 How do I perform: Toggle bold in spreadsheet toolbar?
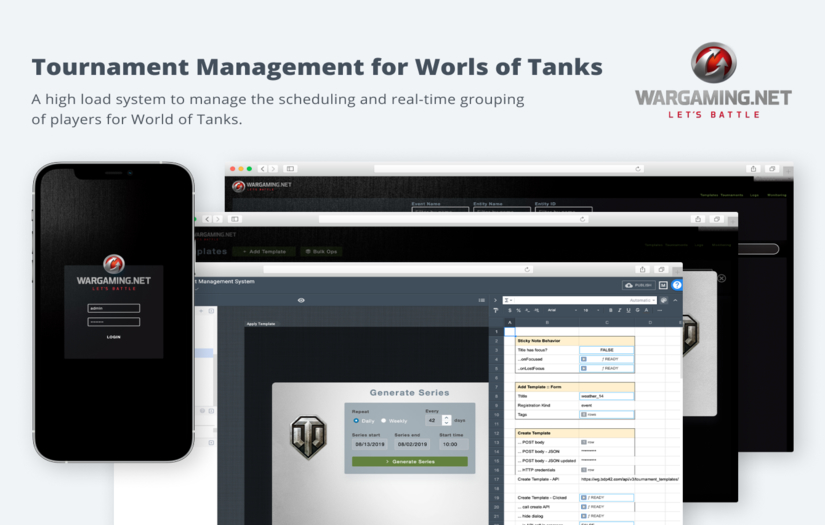(610, 310)
